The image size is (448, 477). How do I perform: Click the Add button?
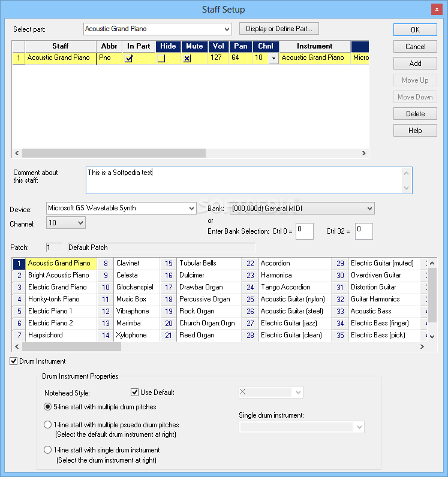click(415, 64)
